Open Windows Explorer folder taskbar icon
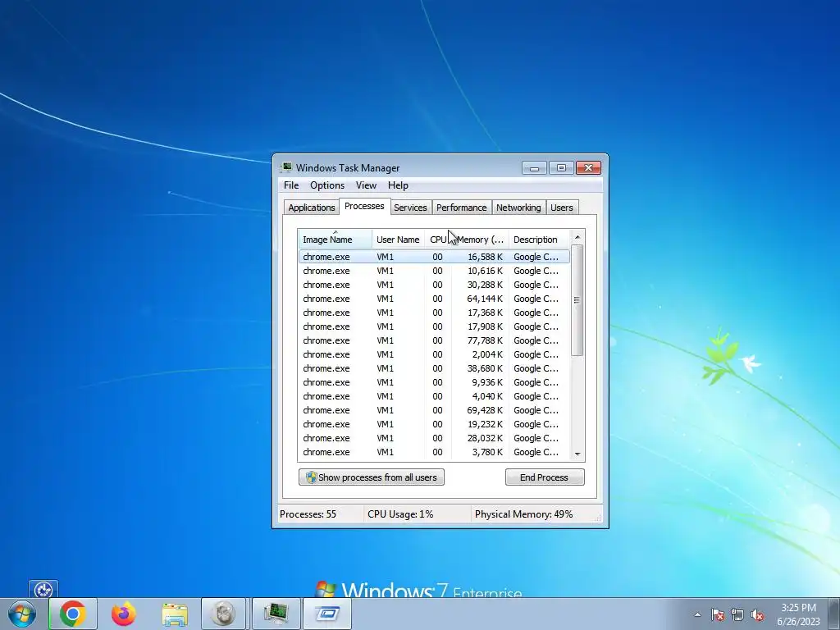The image size is (840, 630). [x=175, y=614]
